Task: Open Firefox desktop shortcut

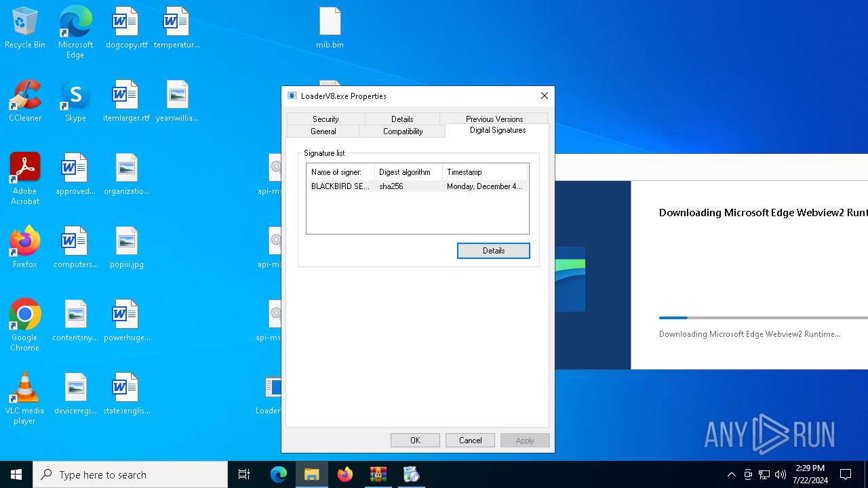Action: (x=25, y=247)
